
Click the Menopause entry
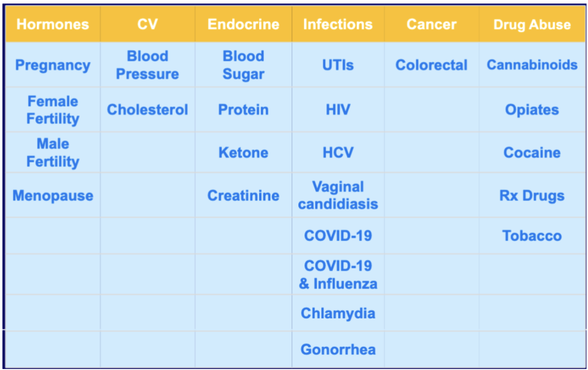click(53, 196)
